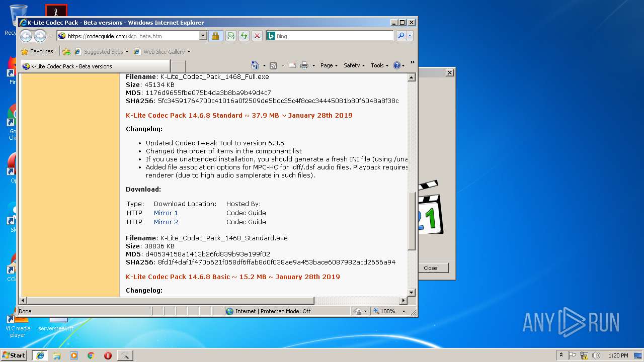This screenshot has height=362, width=644.
Task: Click the Internet Explorer taskbar icon
Action: click(40, 355)
